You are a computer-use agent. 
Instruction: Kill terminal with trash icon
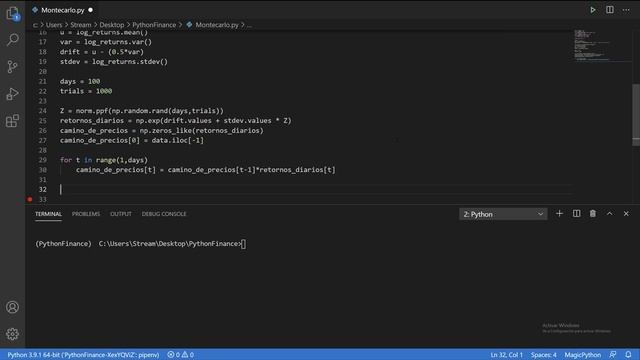pos(593,213)
